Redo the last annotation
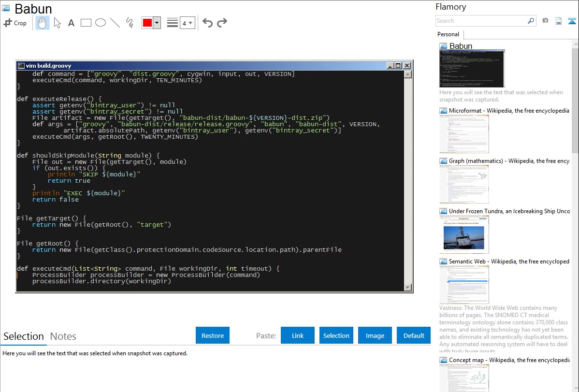The width and height of the screenshot is (579, 392). (x=222, y=23)
